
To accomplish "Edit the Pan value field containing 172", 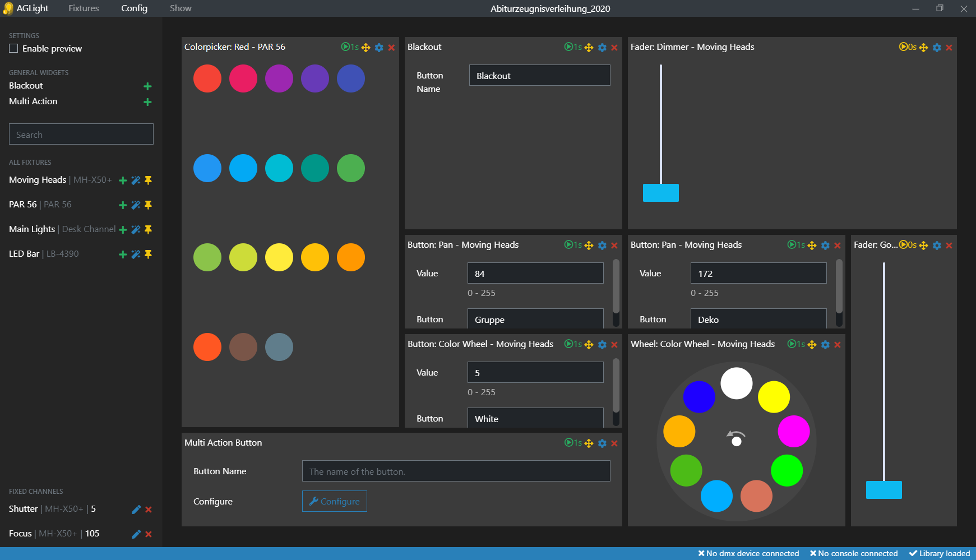I will [758, 273].
